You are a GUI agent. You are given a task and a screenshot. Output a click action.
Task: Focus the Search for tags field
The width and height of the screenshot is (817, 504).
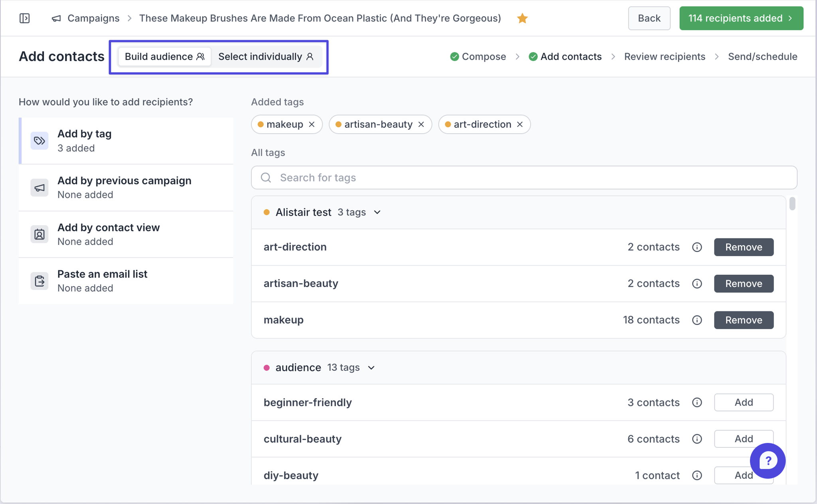524,177
